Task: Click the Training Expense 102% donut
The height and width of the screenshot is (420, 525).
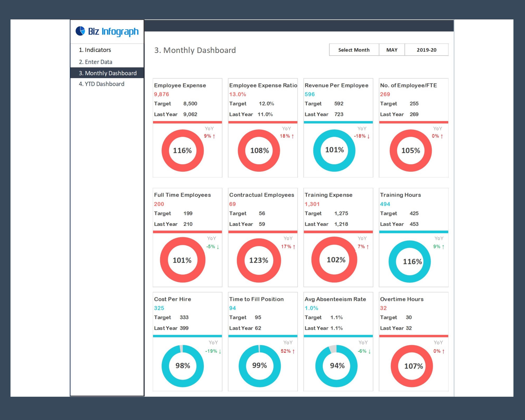Action: pos(334,260)
